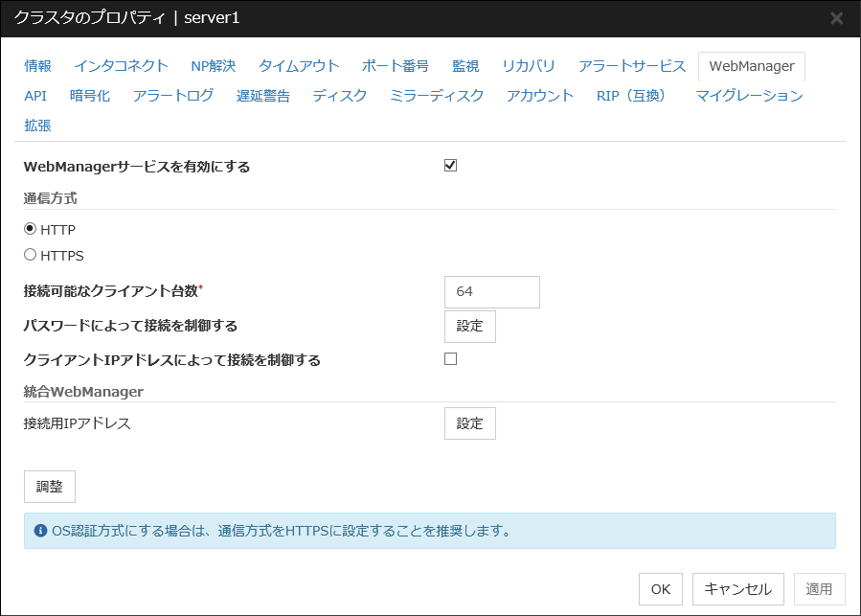The height and width of the screenshot is (616, 861).
Task: Select the HTTPS radio button
Action: (x=31, y=255)
